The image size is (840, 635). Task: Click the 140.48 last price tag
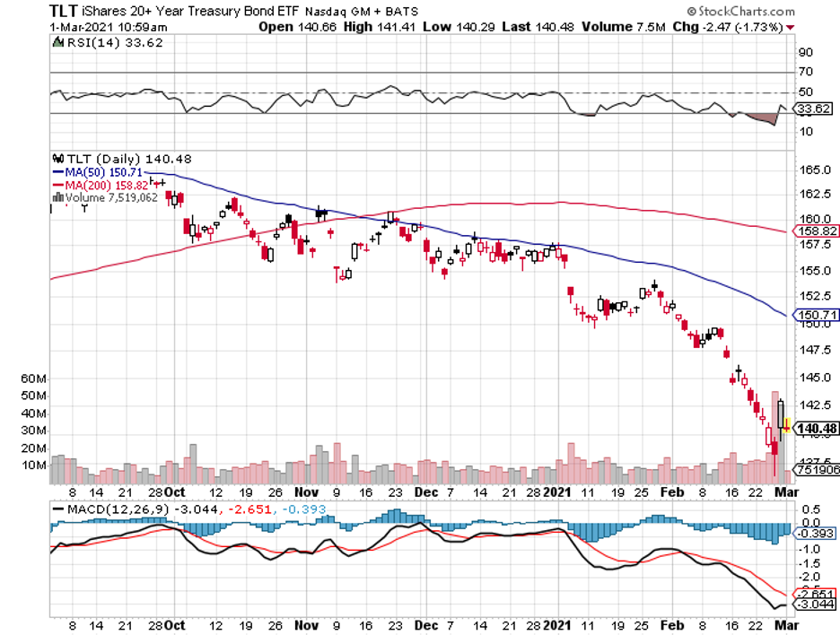[x=814, y=428]
